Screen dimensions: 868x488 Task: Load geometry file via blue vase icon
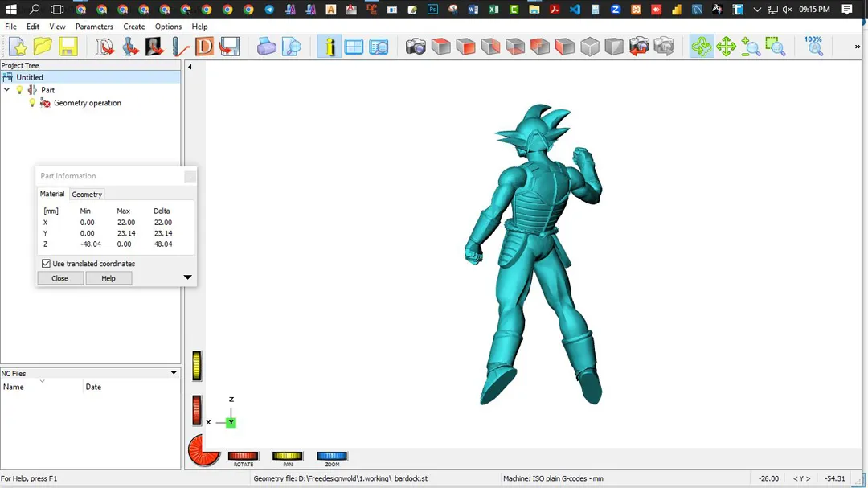coord(130,47)
